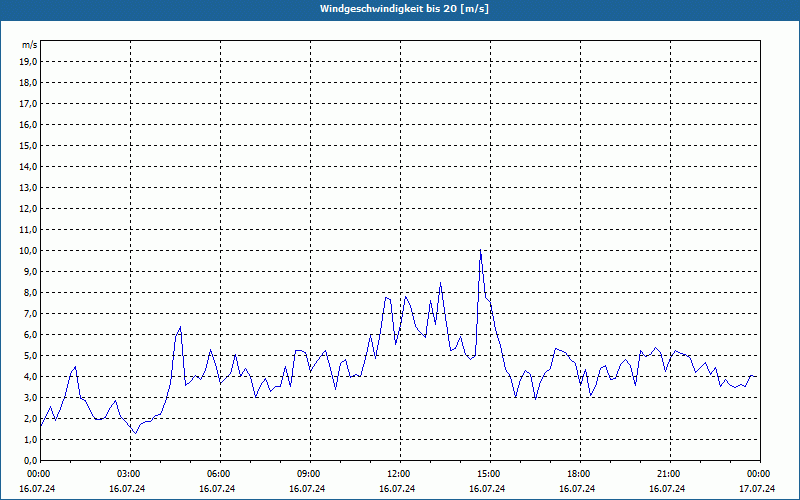Click the 2,0 y-axis label
Screen dimensions: 800x500
point(31,419)
